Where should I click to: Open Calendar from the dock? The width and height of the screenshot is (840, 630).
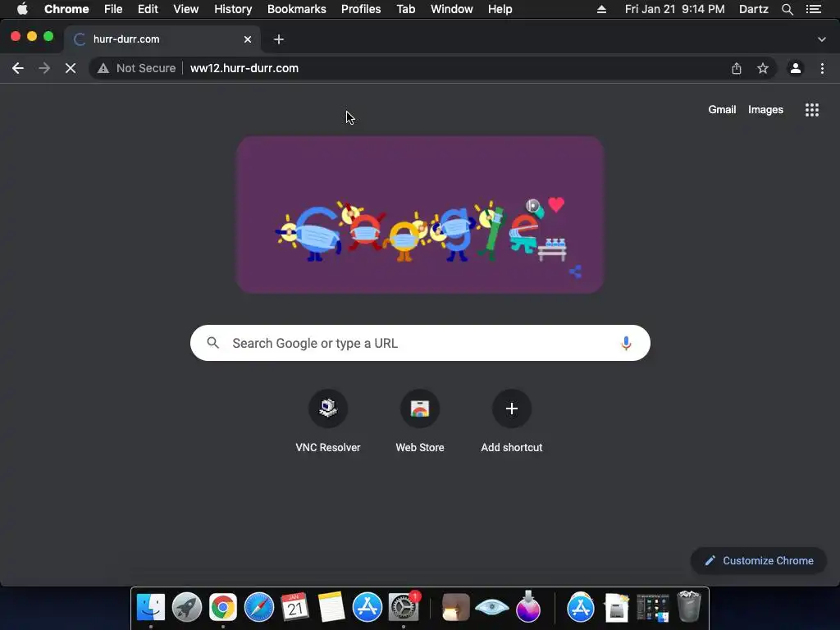pos(295,608)
